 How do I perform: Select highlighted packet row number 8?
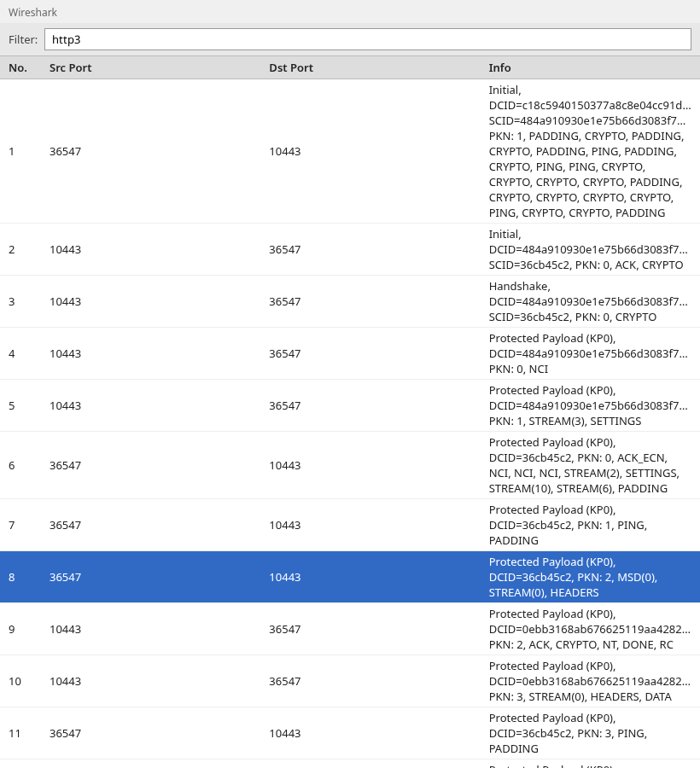(x=350, y=577)
